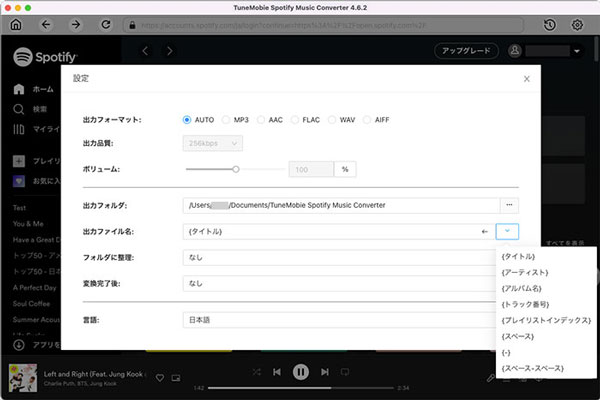Click the create playlist plus icon
600x400 pixels.
[x=19, y=161]
